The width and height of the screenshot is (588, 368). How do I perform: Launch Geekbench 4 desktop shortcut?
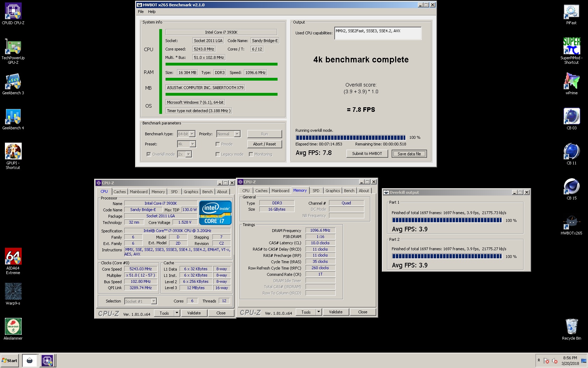tap(13, 119)
